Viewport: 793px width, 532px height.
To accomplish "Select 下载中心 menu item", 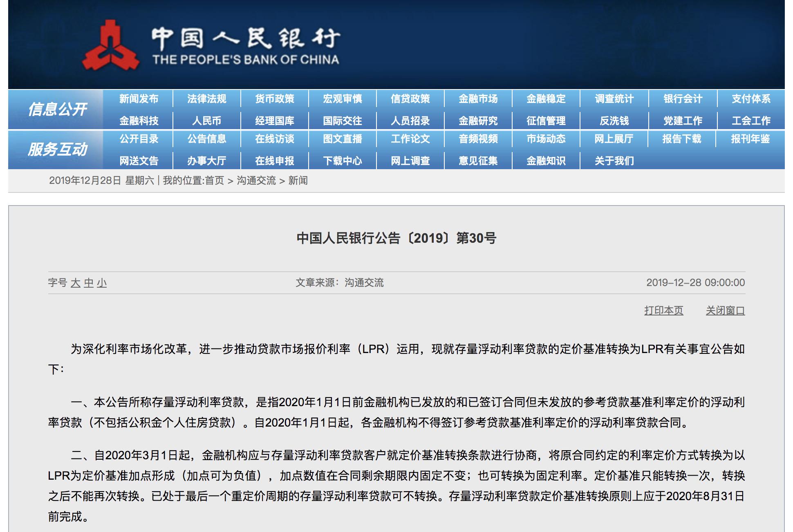I will pos(342,161).
